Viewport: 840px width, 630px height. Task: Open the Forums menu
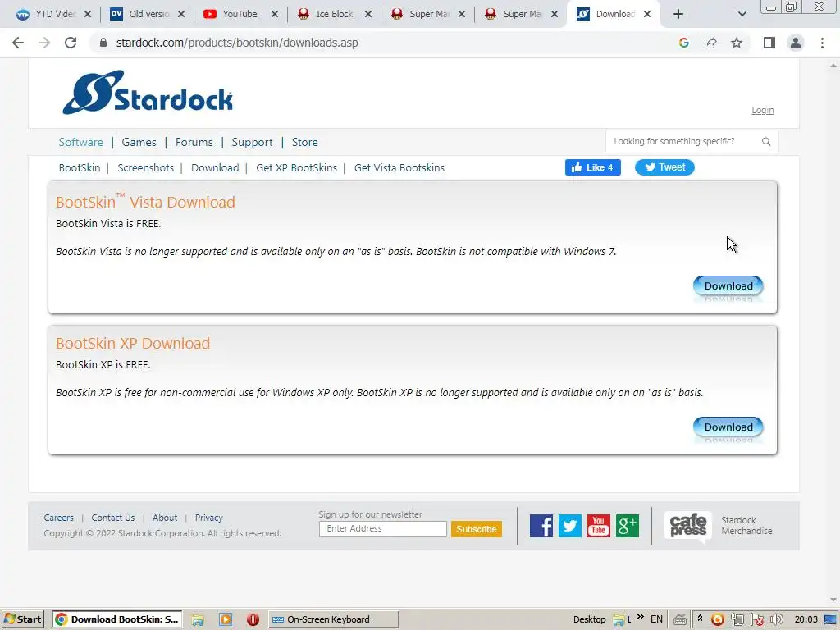click(x=194, y=142)
